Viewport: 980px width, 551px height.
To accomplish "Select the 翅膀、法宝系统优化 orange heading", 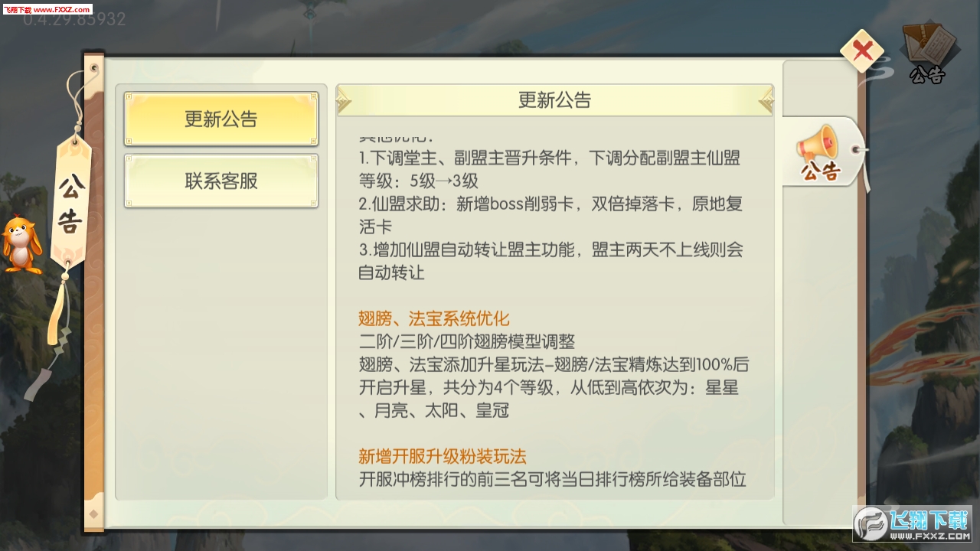I will [x=434, y=319].
